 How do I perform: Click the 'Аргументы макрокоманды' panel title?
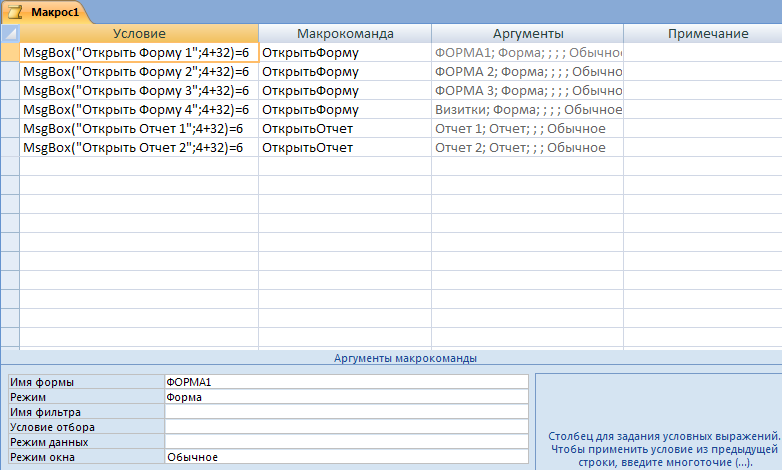tap(405, 358)
